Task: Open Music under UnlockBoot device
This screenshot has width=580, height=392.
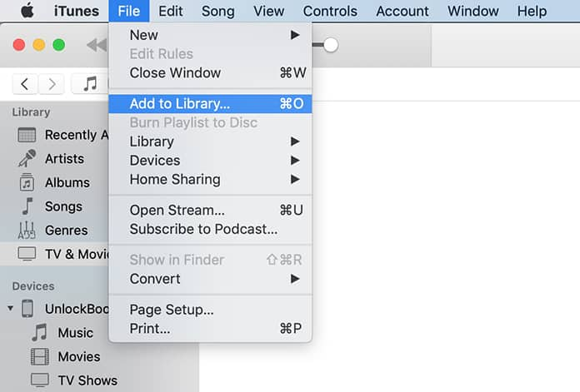Action: [76, 333]
